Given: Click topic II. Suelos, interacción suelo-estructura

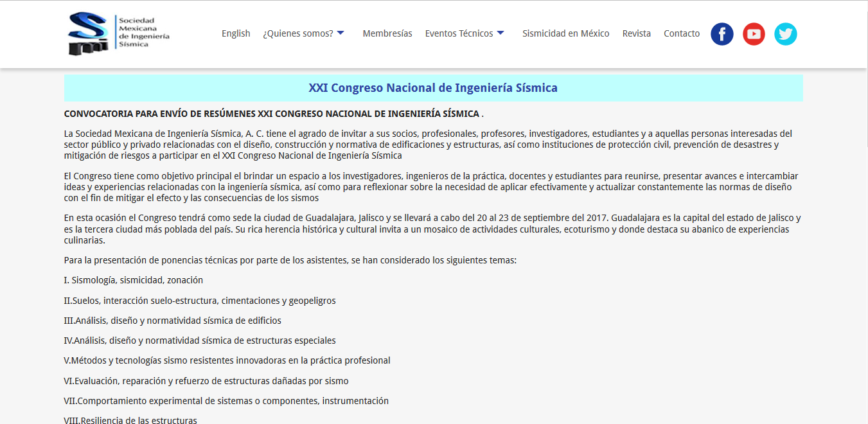Looking at the screenshot, I should point(200,301).
